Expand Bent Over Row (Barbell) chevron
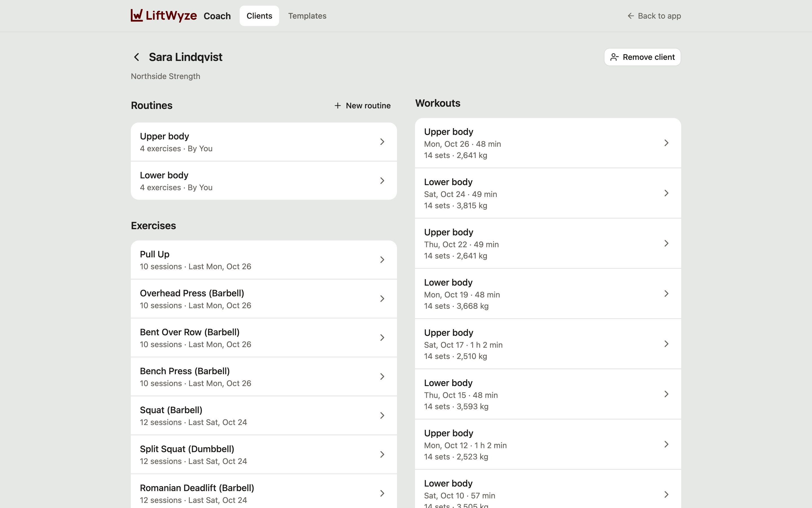The width and height of the screenshot is (812, 508). pos(382,338)
